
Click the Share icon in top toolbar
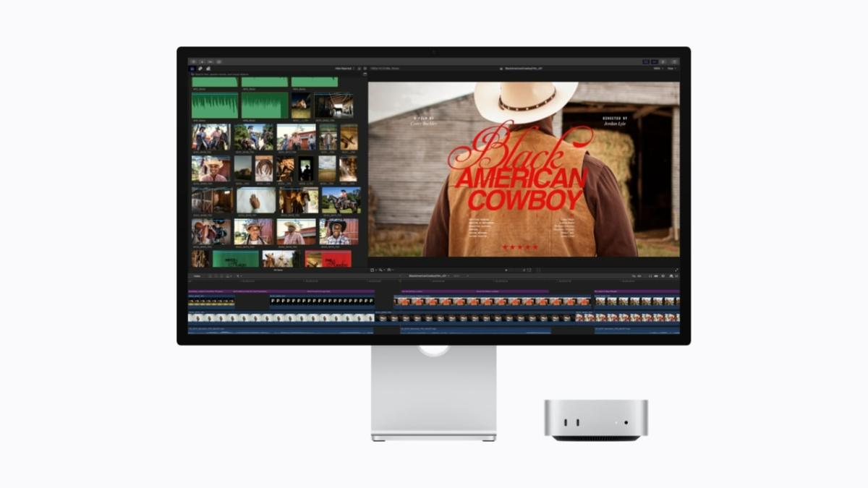pyautogui.click(x=674, y=61)
